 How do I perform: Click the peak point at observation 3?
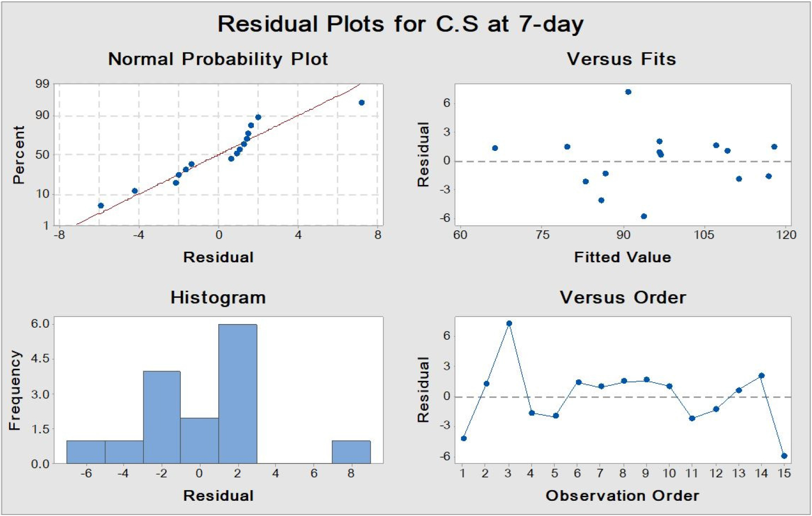coord(509,324)
